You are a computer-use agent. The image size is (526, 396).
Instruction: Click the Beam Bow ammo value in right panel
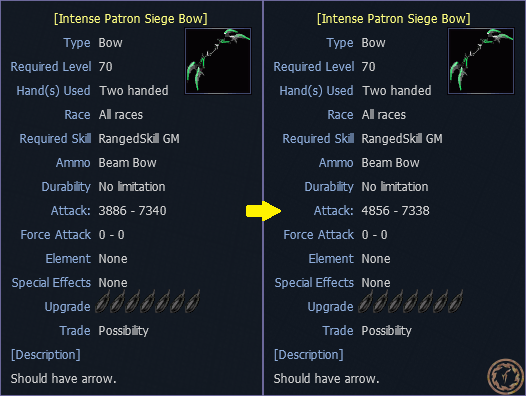click(390, 163)
